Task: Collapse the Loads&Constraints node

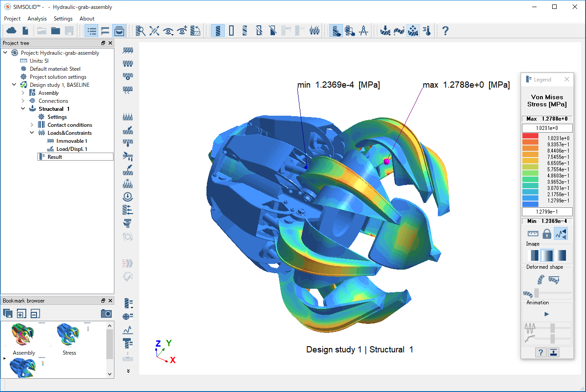Action: coord(32,133)
